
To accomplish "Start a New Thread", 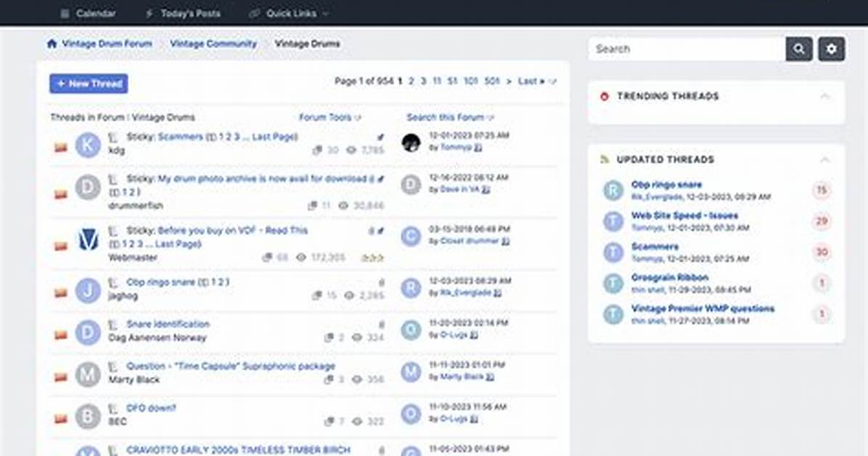I will click(x=89, y=84).
